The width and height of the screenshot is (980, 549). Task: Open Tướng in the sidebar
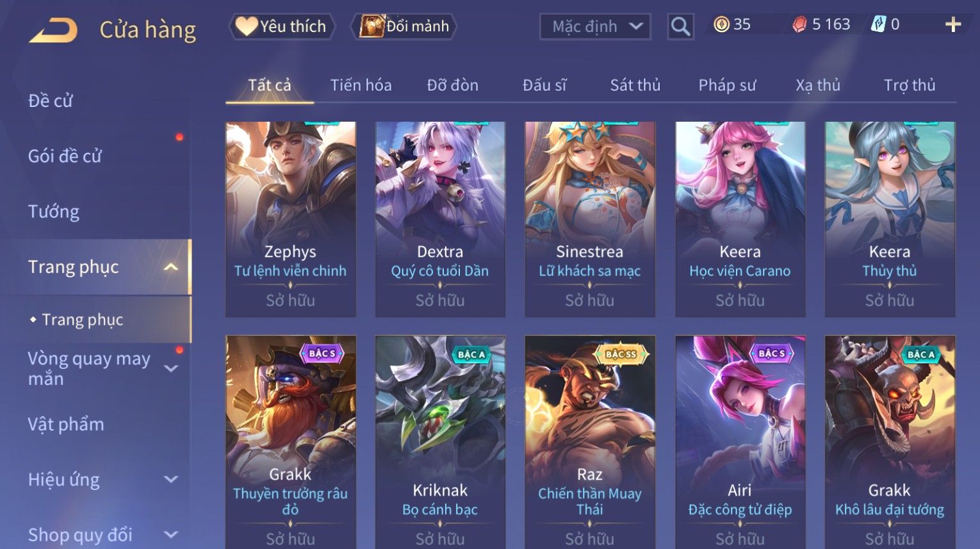coord(54,211)
